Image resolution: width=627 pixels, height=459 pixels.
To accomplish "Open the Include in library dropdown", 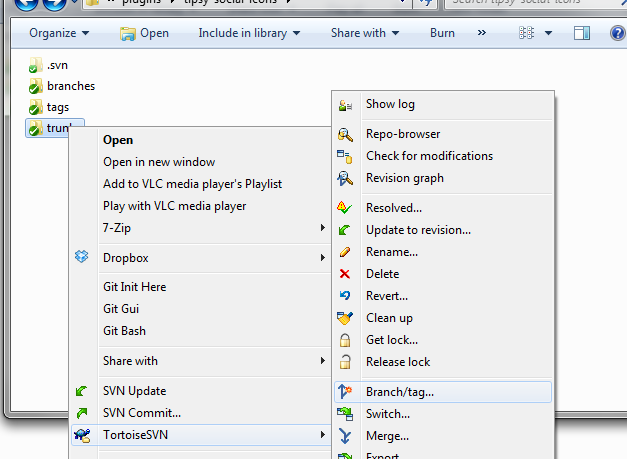I will (x=249, y=33).
